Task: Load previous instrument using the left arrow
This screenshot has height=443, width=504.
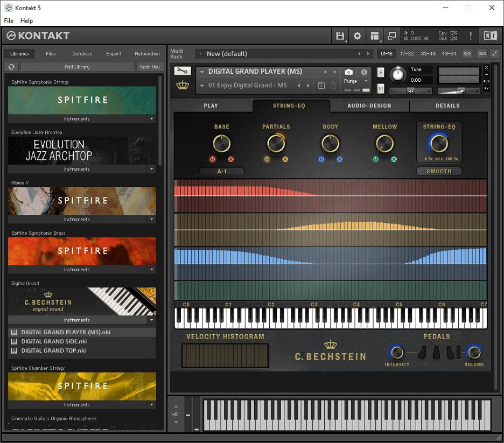Action: click(325, 72)
